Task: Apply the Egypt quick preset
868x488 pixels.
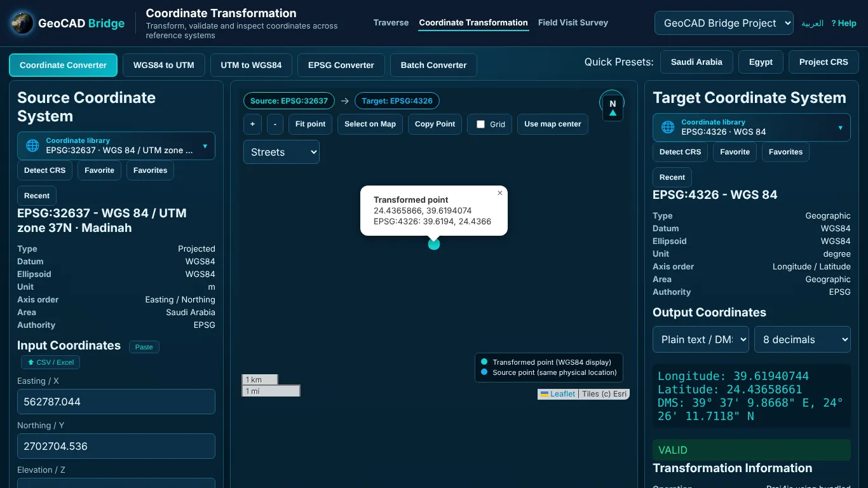Action: click(x=761, y=62)
